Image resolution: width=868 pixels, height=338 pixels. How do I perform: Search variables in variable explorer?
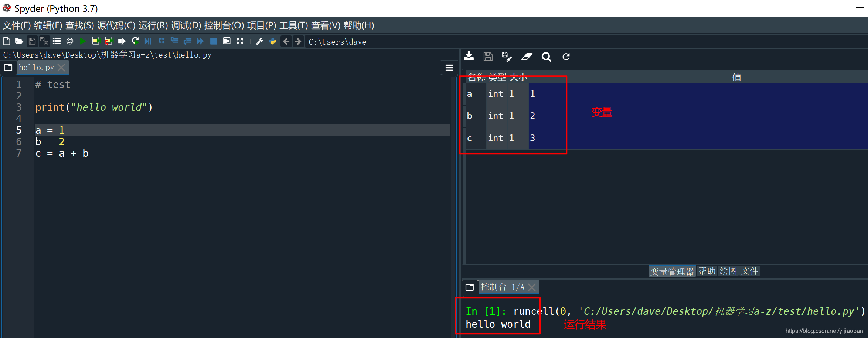pos(547,57)
